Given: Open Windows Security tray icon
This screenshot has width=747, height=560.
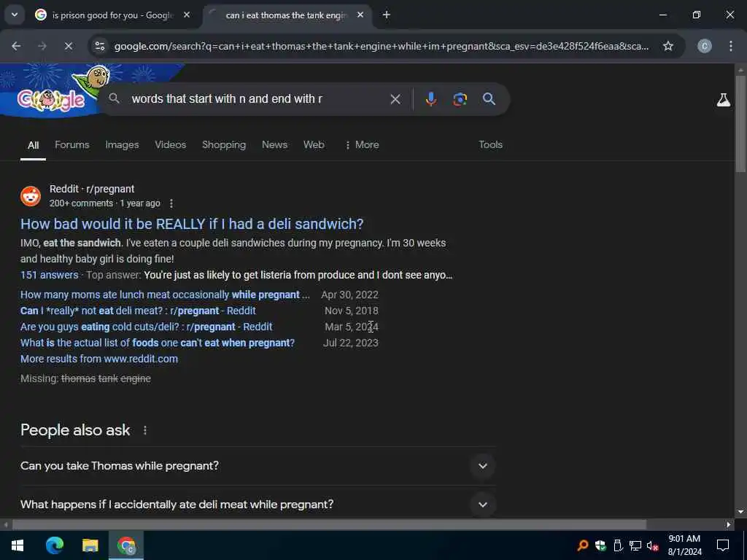Looking at the screenshot, I should tap(600, 545).
